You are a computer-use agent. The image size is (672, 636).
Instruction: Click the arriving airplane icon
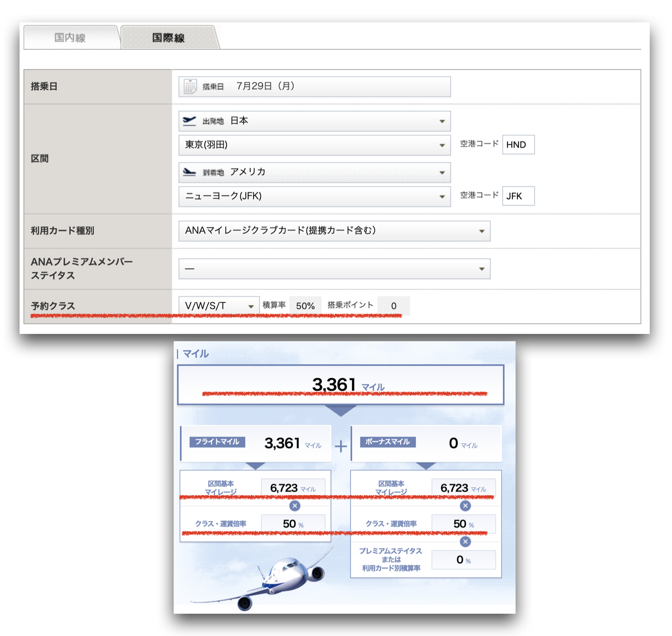tap(189, 172)
